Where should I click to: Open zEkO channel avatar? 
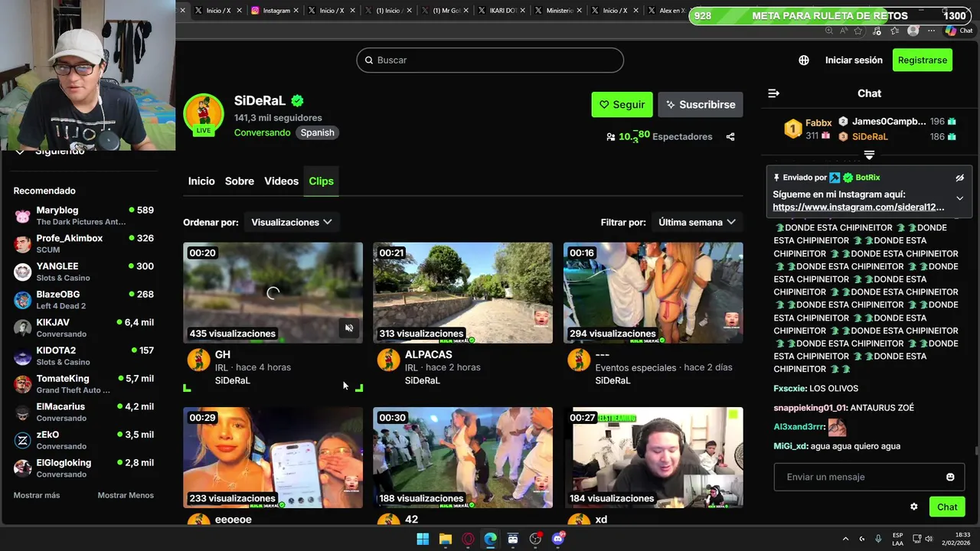pos(23,441)
